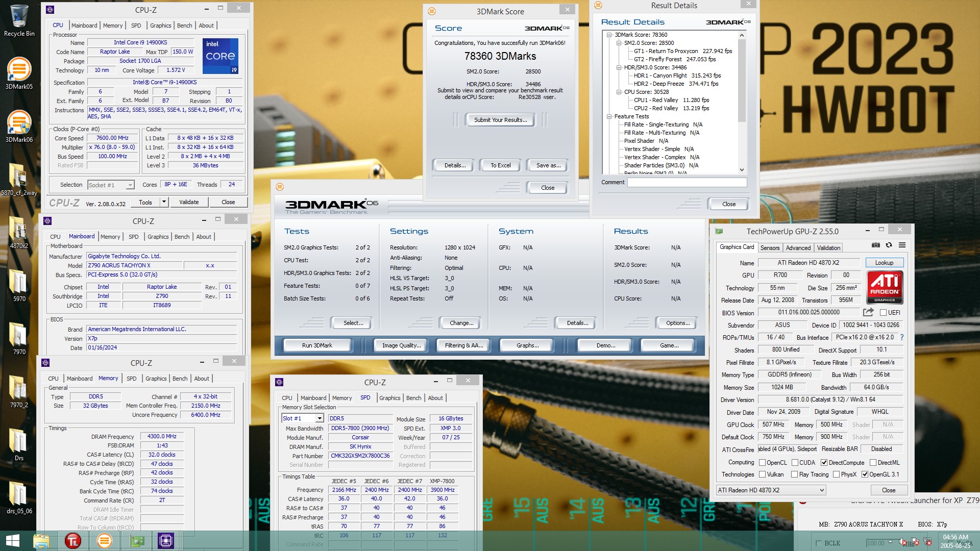Screen dimensions: 980x551
Task: Click the volume icon in the system tray
Action: (x=903, y=542)
